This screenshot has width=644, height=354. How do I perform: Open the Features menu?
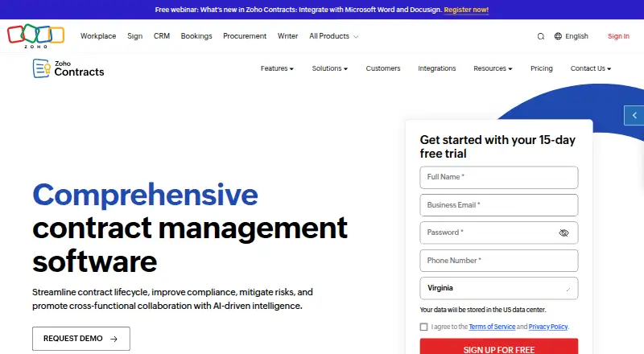click(x=277, y=68)
